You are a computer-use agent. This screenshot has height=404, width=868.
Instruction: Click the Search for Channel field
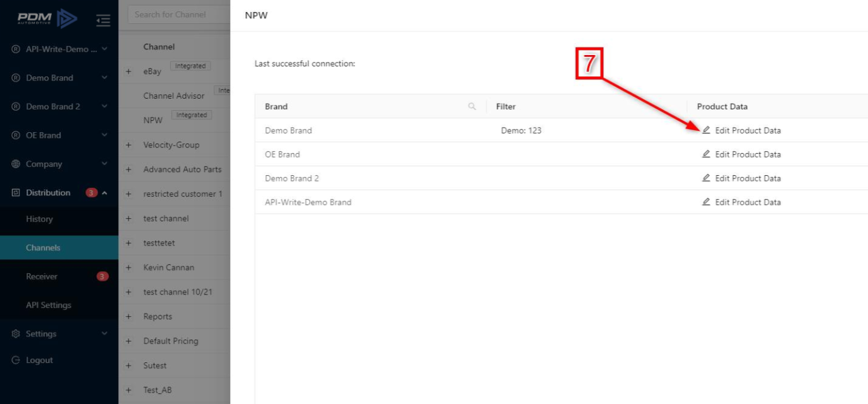179,15
